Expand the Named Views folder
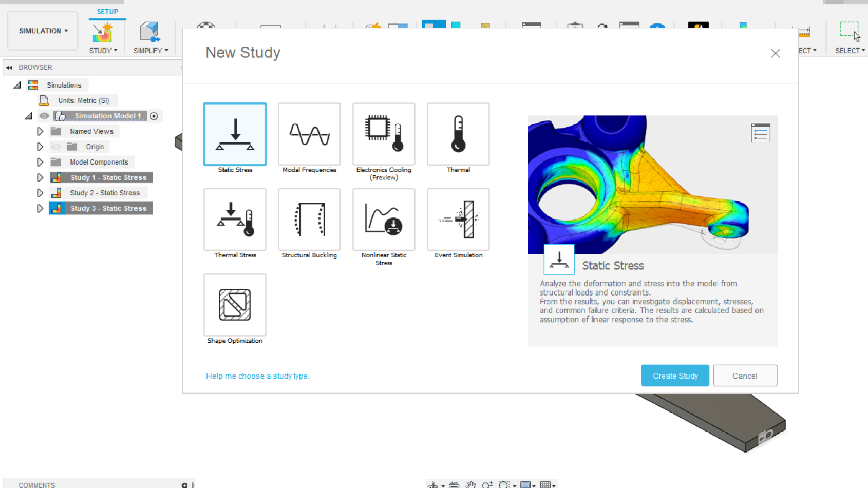The height and width of the screenshot is (488, 868). point(40,131)
